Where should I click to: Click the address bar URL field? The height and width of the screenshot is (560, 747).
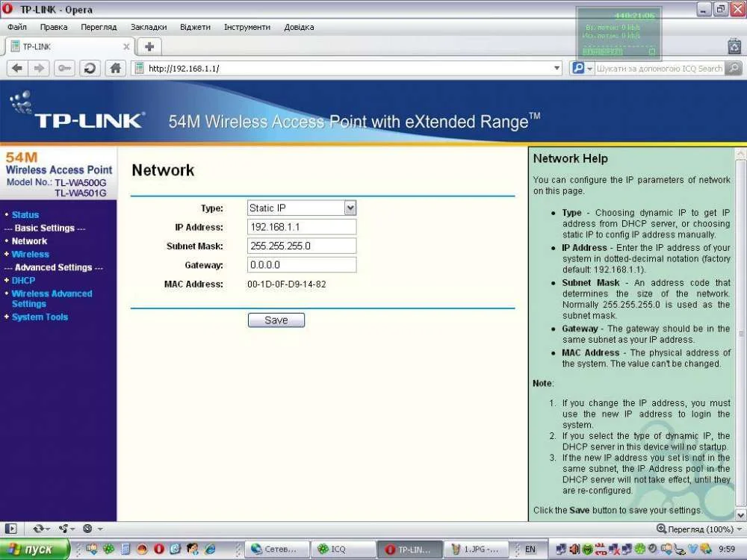tap(348, 68)
